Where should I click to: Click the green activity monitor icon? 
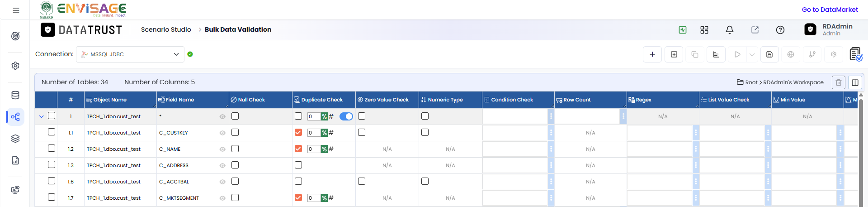point(683,30)
